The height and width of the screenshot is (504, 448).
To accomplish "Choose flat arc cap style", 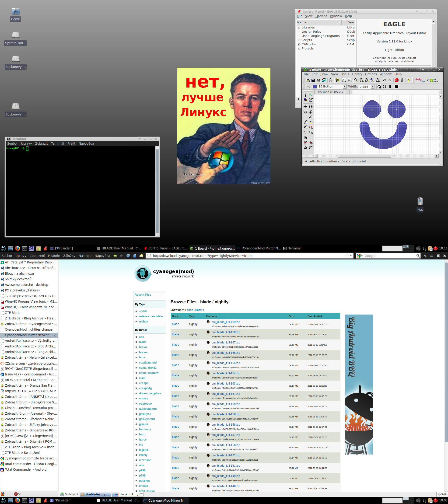I will pyautogui.click(x=390, y=87).
